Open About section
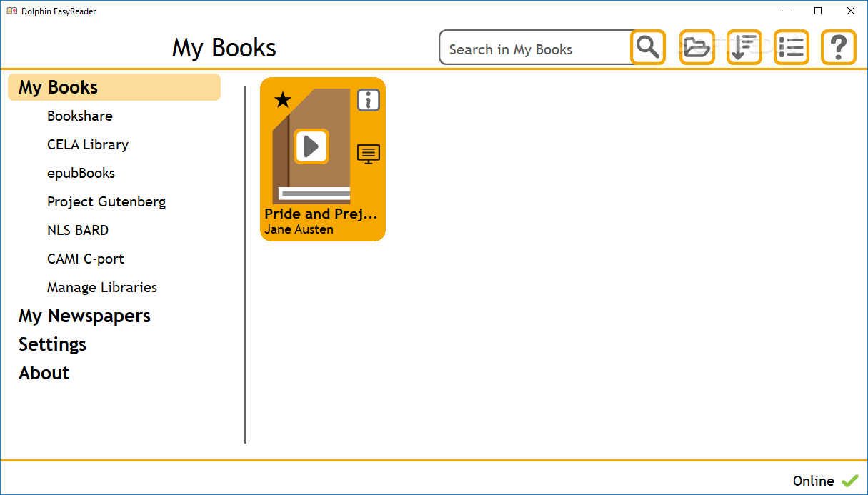Viewport: 868px width, 495px height. 44,373
